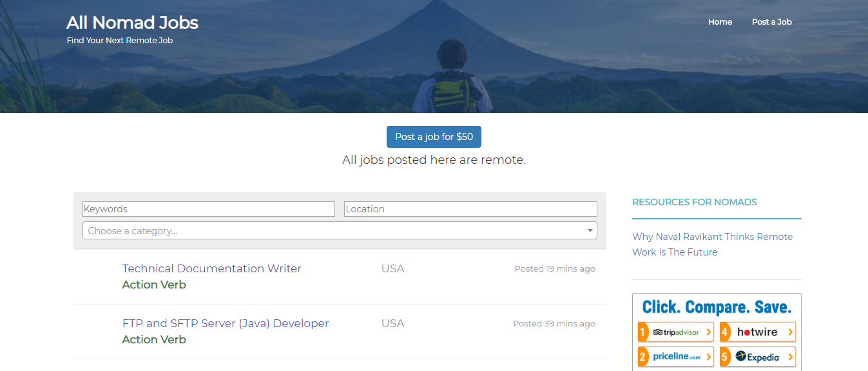Expand the category dropdown arrow
The image size is (868, 371).
click(590, 230)
